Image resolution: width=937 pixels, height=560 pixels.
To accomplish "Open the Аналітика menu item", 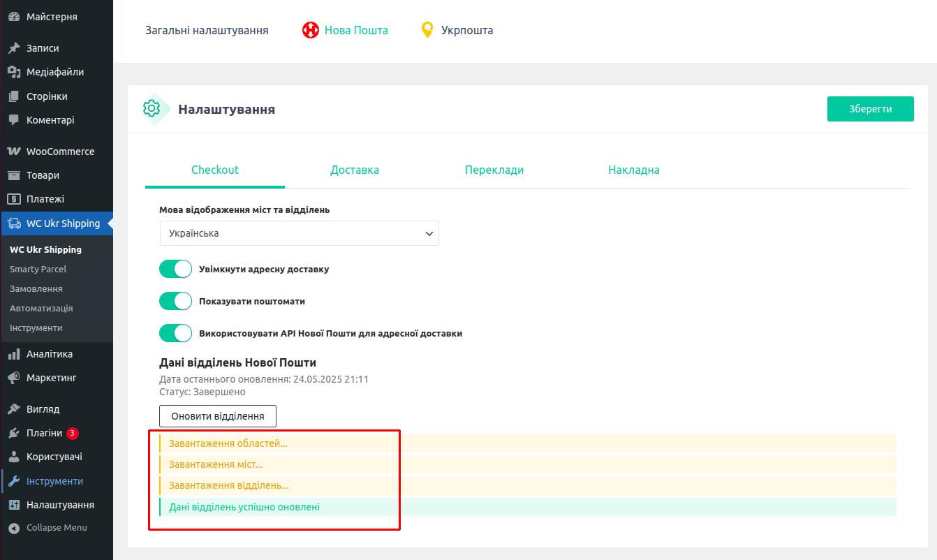I will pyautogui.click(x=57, y=354).
